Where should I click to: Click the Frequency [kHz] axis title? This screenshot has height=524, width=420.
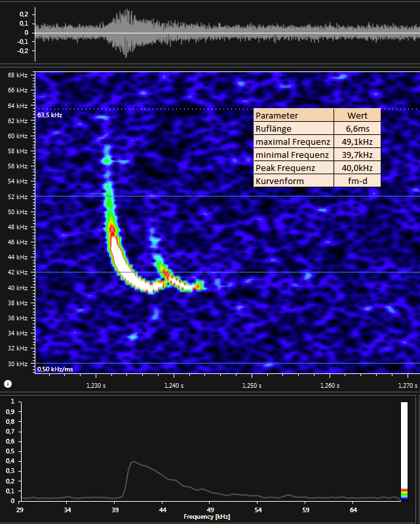click(x=208, y=517)
